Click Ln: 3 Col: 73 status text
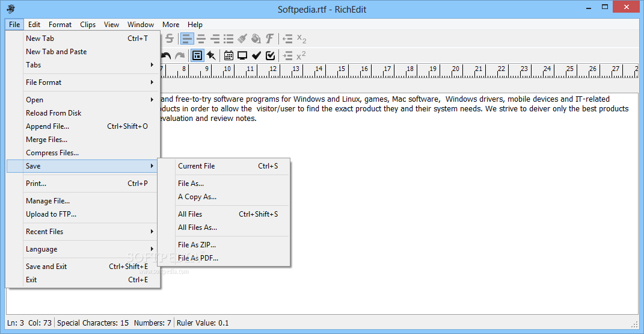 (x=29, y=323)
